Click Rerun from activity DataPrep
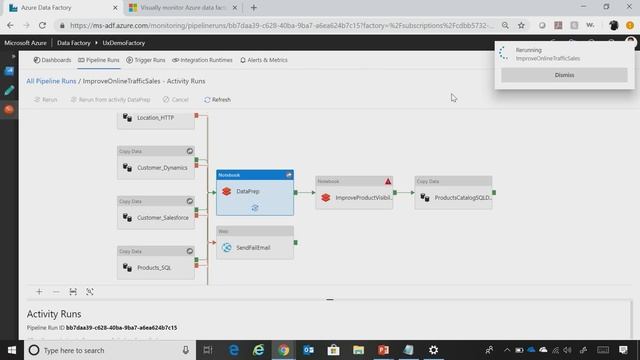 tap(111, 100)
